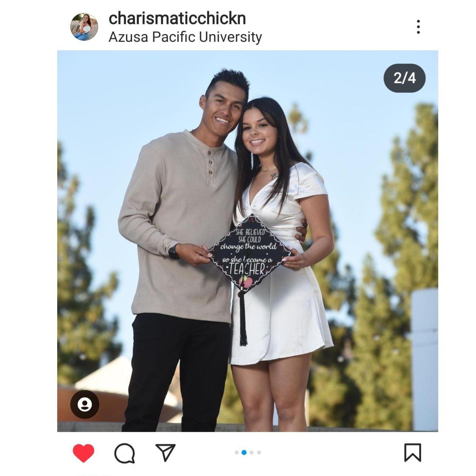Open the three-dot post options menu
This screenshot has height=476, width=476.
[418, 27]
